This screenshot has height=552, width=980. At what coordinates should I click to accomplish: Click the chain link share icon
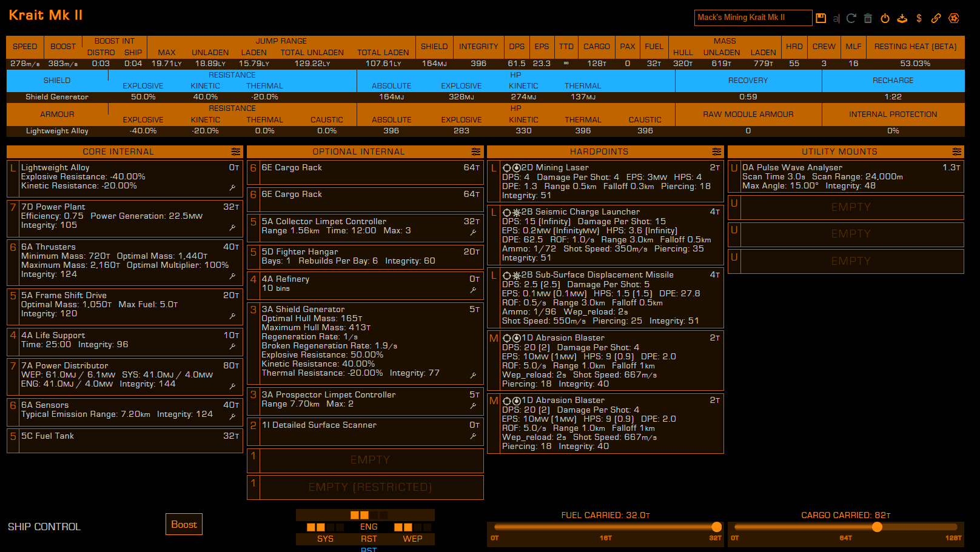pyautogui.click(x=936, y=18)
